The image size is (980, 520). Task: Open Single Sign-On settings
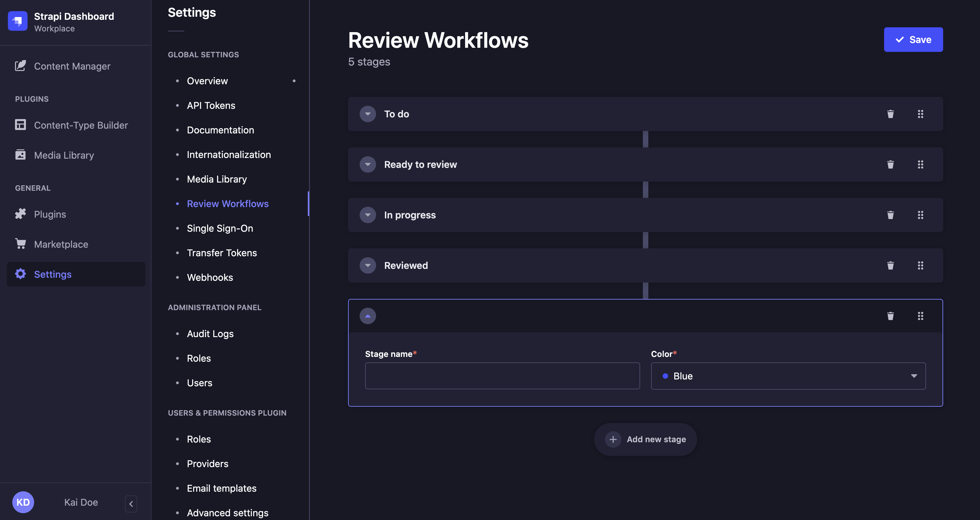[x=219, y=228]
